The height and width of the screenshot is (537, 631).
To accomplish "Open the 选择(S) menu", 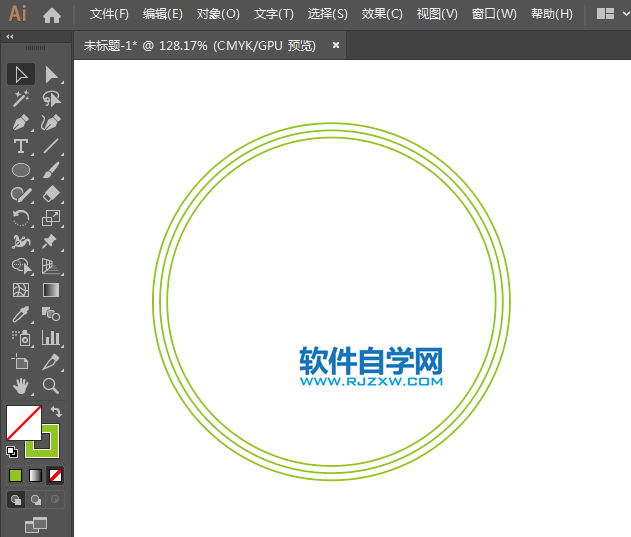I will click(x=328, y=14).
